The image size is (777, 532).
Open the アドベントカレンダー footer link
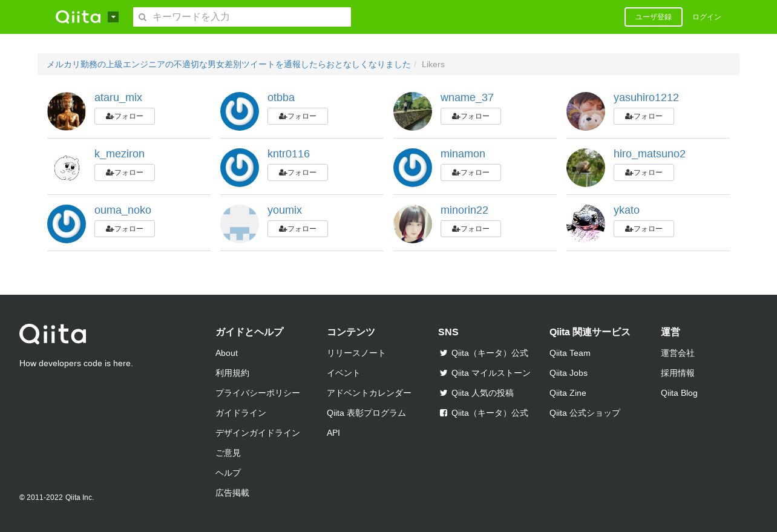369,393
